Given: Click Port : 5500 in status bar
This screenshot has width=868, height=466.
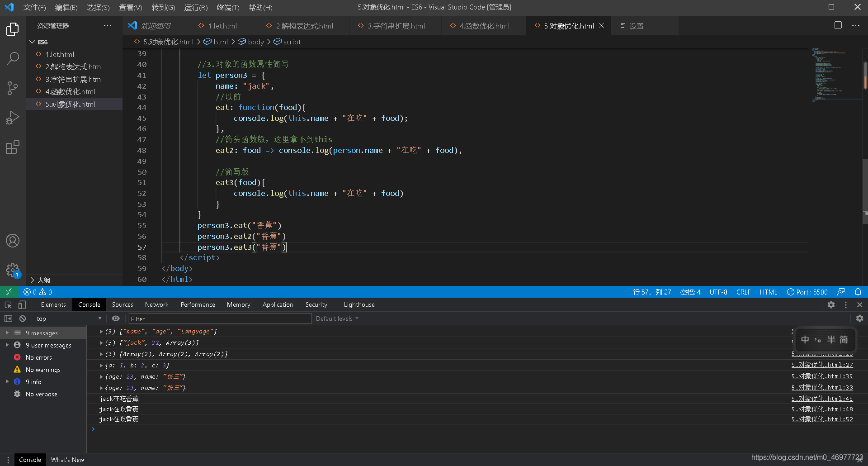Looking at the screenshot, I should coord(807,292).
